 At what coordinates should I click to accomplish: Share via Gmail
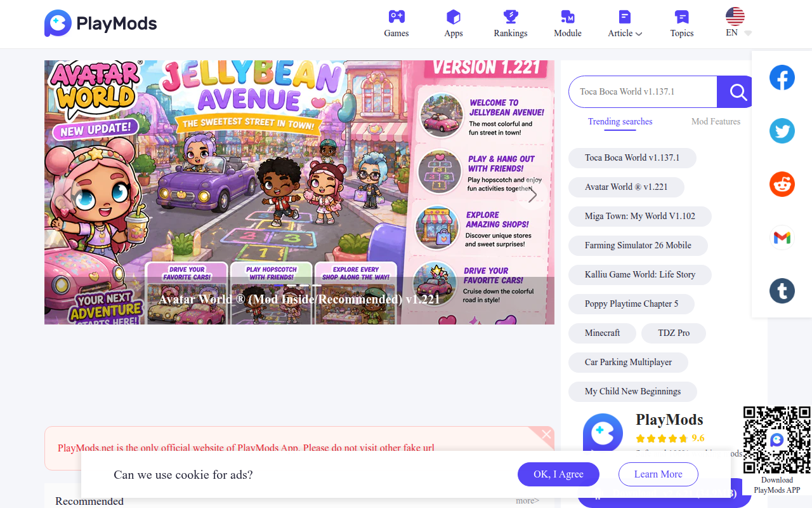pyautogui.click(x=782, y=237)
